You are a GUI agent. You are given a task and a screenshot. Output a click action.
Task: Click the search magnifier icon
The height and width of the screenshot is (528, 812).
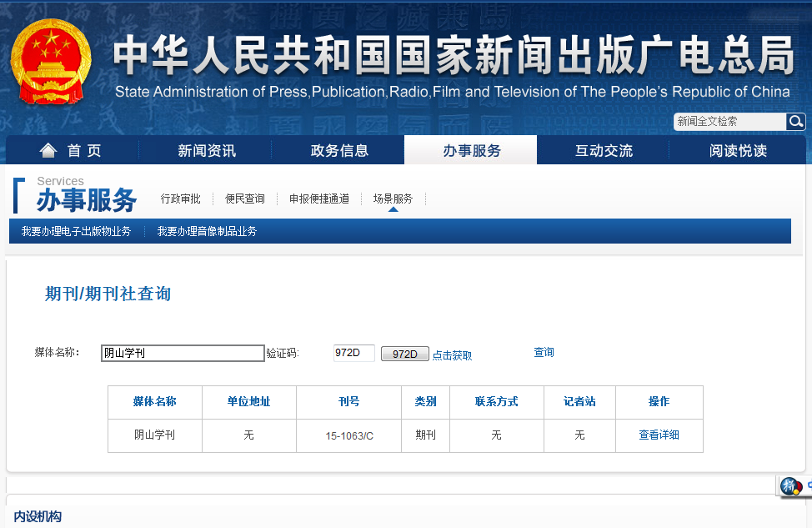pos(795,122)
